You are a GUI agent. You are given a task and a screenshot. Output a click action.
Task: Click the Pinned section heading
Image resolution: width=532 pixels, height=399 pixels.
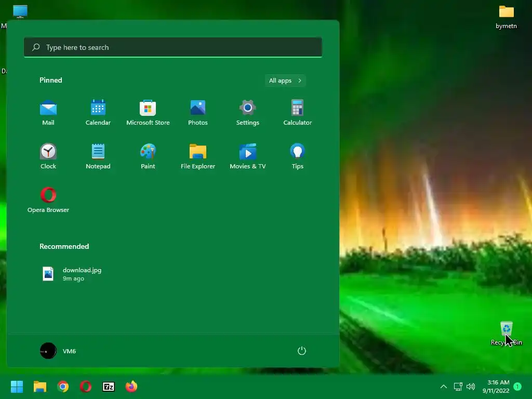click(x=51, y=80)
